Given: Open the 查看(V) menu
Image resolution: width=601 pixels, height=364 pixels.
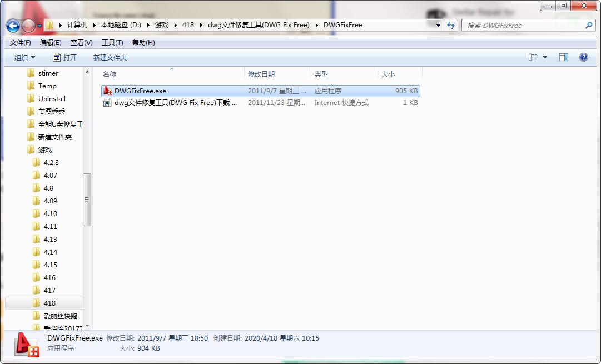Looking at the screenshot, I should pos(81,43).
